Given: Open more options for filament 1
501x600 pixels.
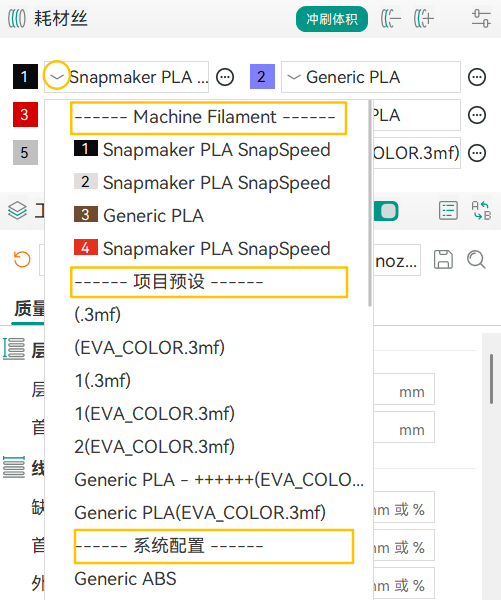Looking at the screenshot, I should 225,77.
